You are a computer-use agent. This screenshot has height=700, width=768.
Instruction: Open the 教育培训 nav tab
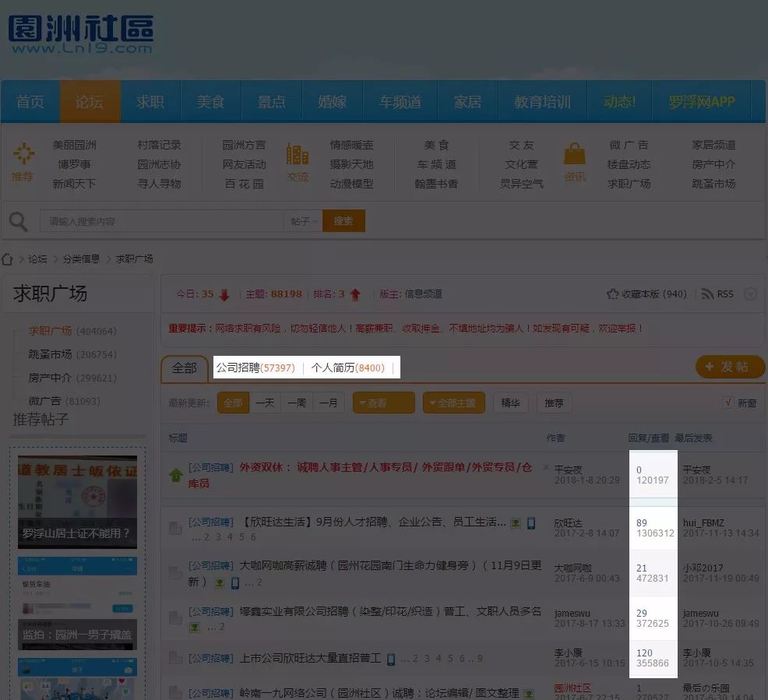(542, 102)
